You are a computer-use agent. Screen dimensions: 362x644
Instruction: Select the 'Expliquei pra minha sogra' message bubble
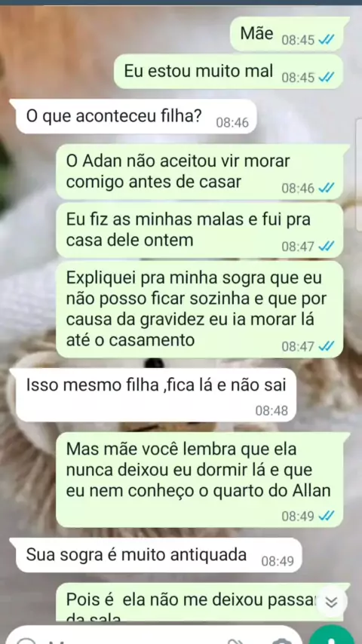[x=200, y=310]
